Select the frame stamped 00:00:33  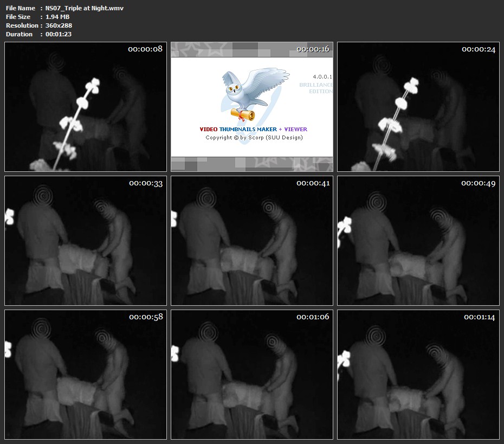86,241
